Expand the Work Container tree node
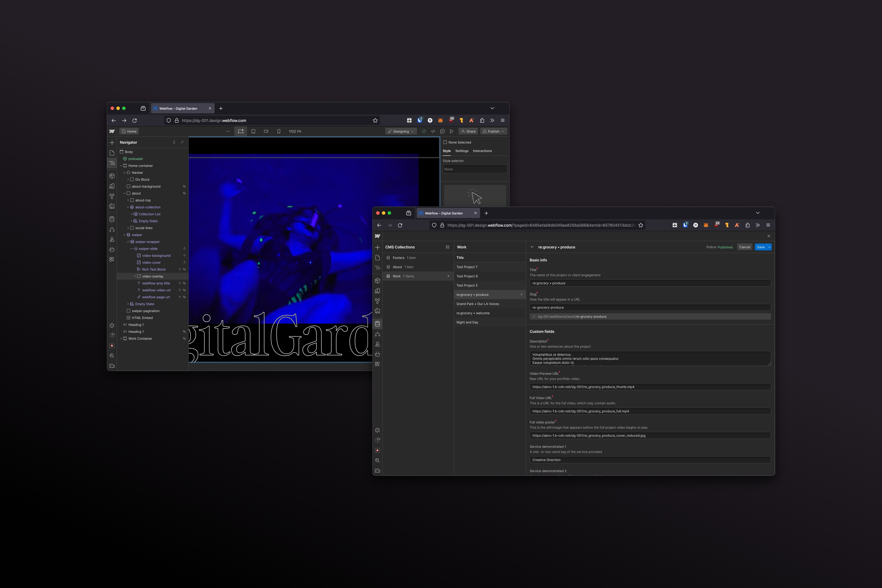This screenshot has height=588, width=882. [x=121, y=339]
